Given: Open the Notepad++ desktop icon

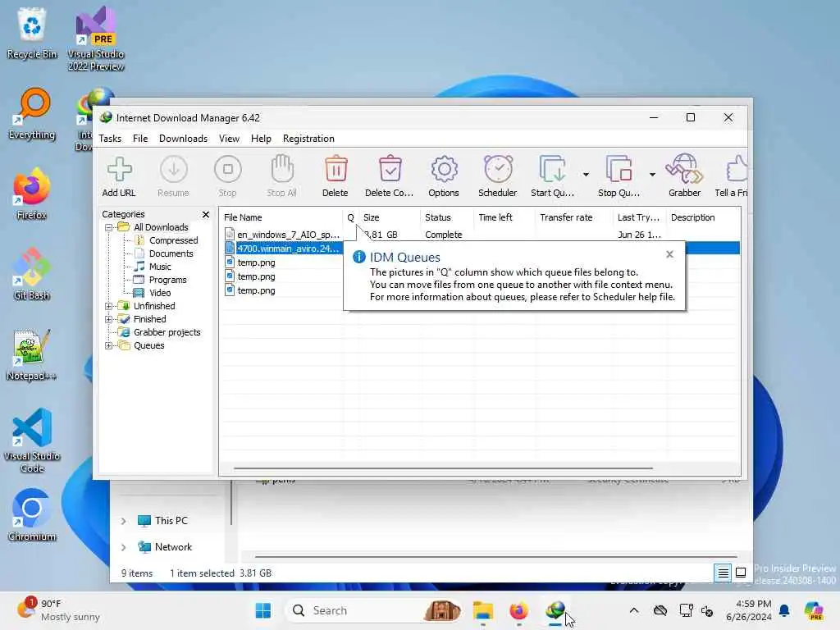Looking at the screenshot, I should [x=32, y=354].
